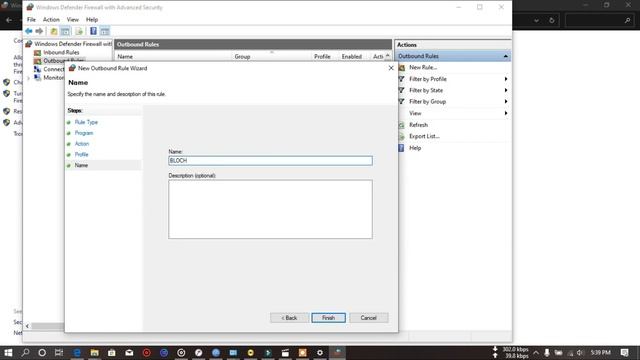The image size is (640, 360).
Task: Open the Mail app from the taskbar
Action: (129, 352)
